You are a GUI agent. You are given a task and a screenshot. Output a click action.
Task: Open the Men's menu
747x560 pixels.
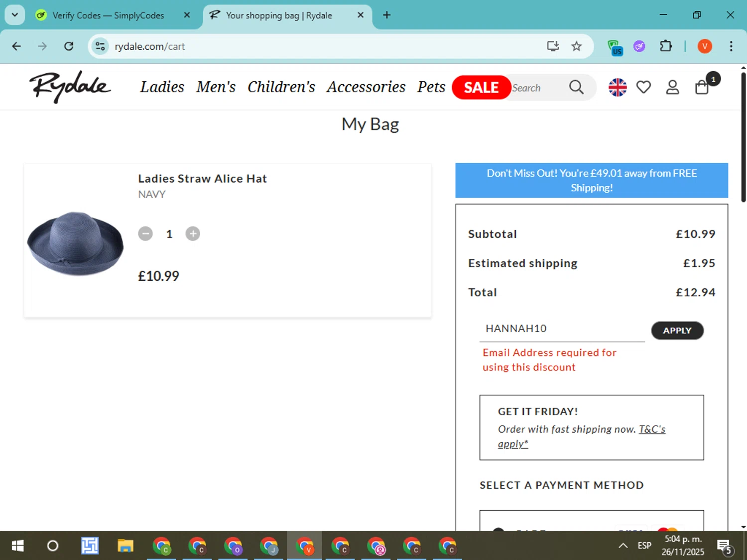(x=216, y=87)
